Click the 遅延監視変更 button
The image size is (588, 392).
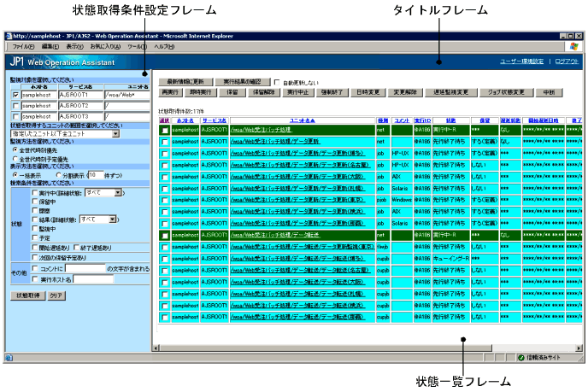click(451, 92)
